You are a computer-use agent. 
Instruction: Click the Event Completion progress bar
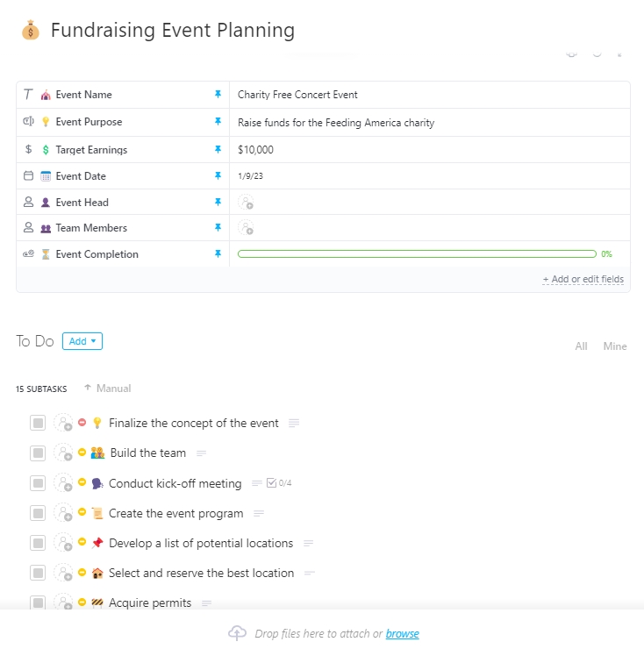click(417, 254)
